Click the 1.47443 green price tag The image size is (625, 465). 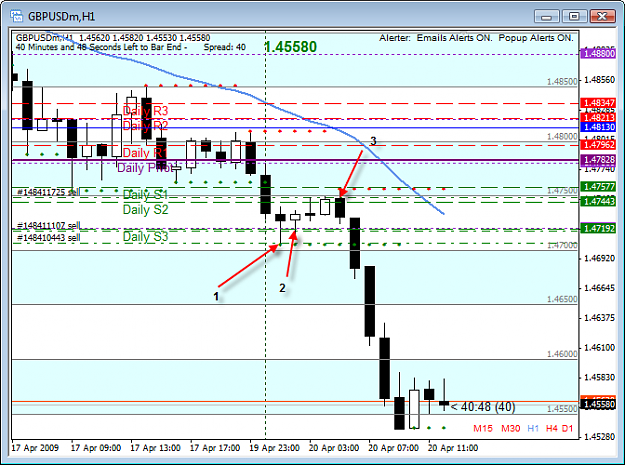(x=599, y=201)
